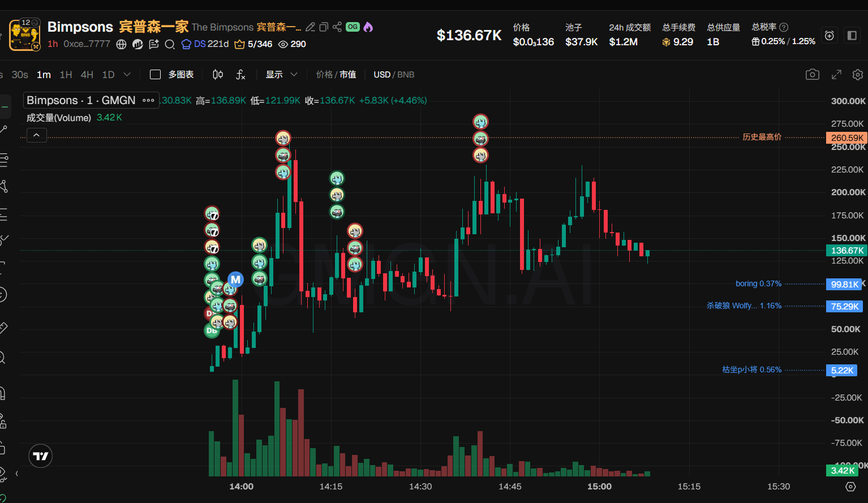The width and height of the screenshot is (868, 503).
Task: Click the 历史最高价 all-time-high line label
Action: click(x=762, y=137)
